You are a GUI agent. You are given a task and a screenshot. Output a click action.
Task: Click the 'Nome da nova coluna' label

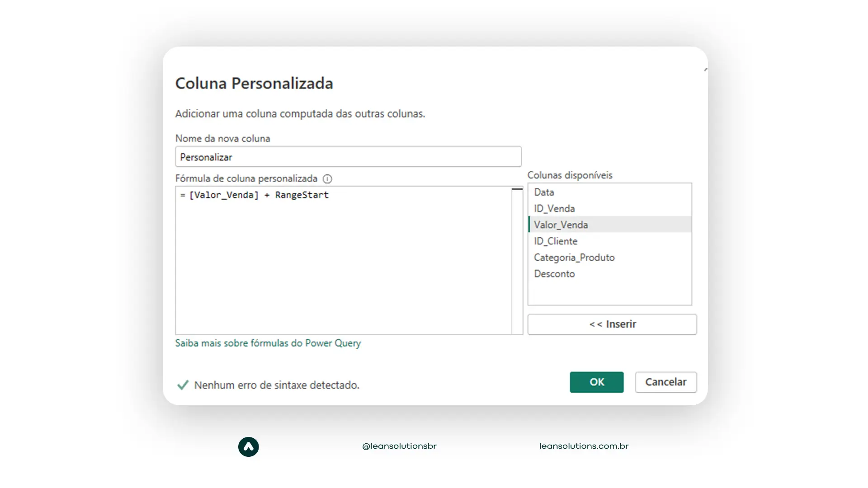(x=222, y=138)
